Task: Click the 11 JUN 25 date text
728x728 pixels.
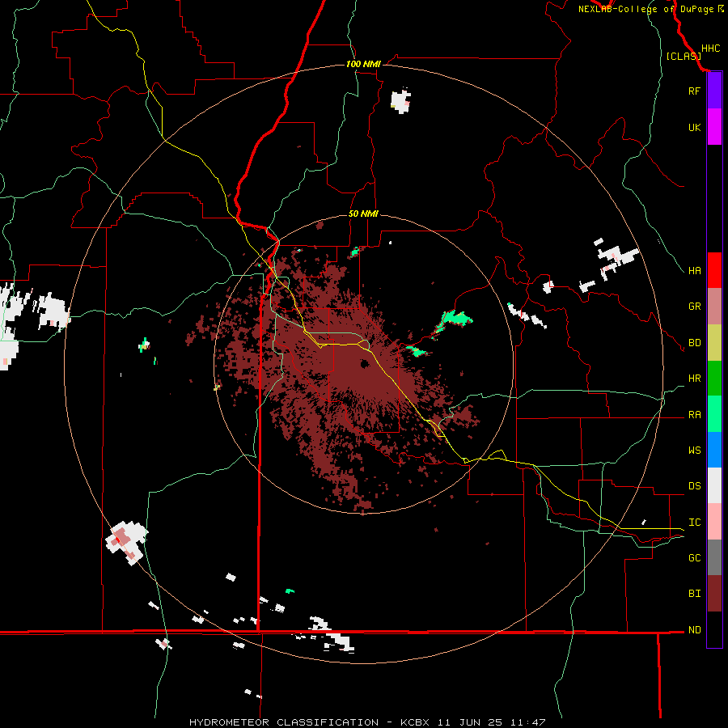Action: (470, 722)
